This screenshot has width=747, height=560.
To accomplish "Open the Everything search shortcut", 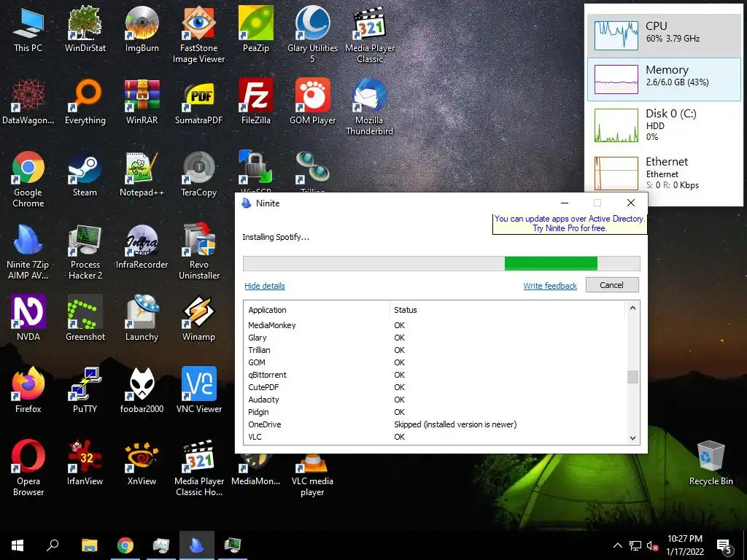I will click(x=85, y=101).
